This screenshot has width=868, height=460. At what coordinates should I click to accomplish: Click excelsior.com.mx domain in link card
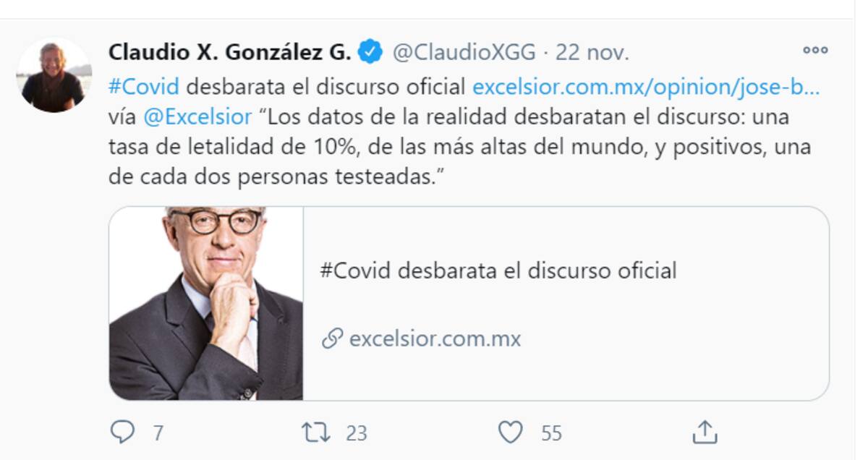435,338
